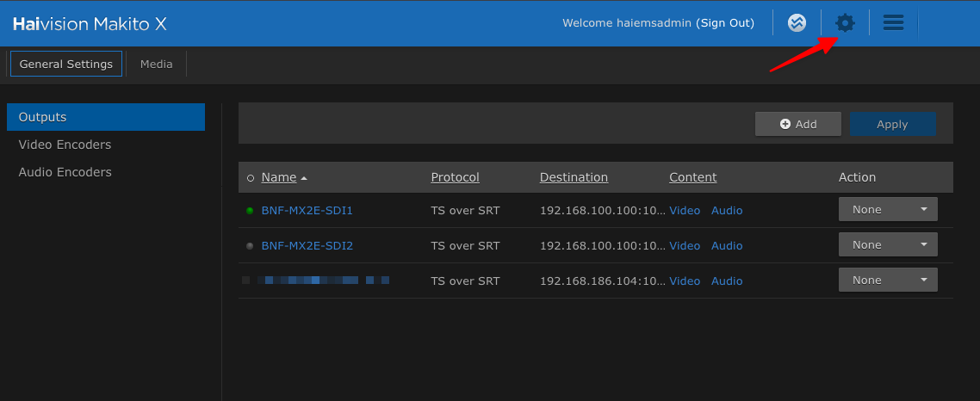Apply the output changes
The height and width of the screenshot is (401, 980).
(x=892, y=124)
